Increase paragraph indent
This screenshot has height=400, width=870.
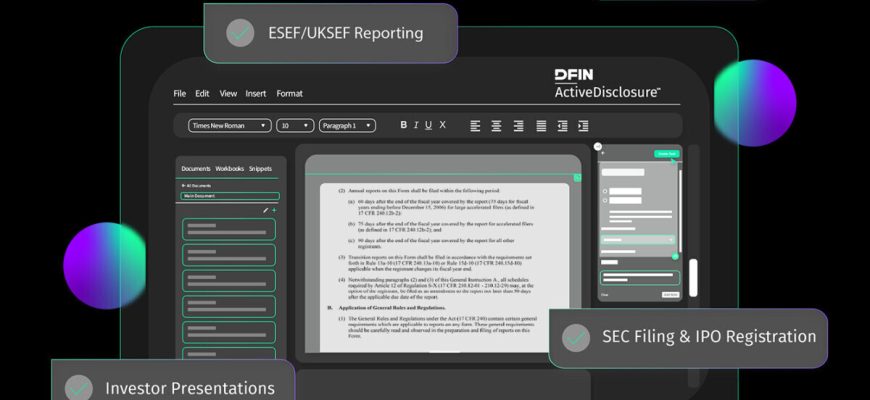tap(583, 126)
